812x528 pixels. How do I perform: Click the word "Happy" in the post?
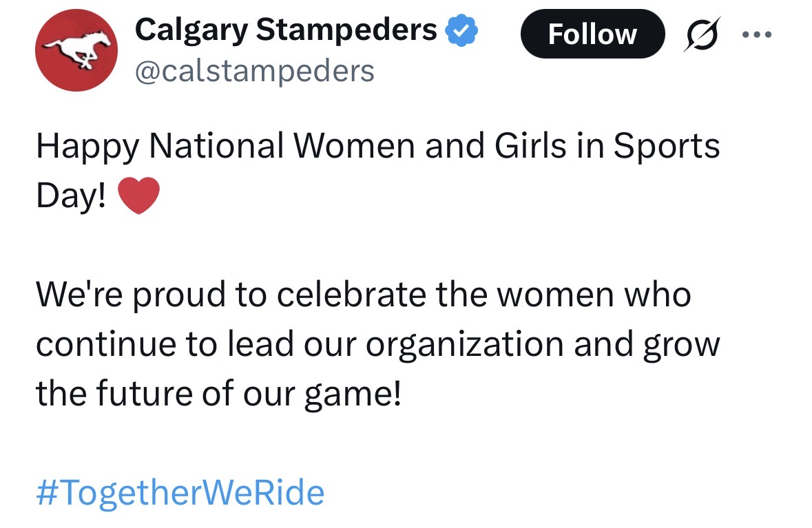tap(85, 146)
